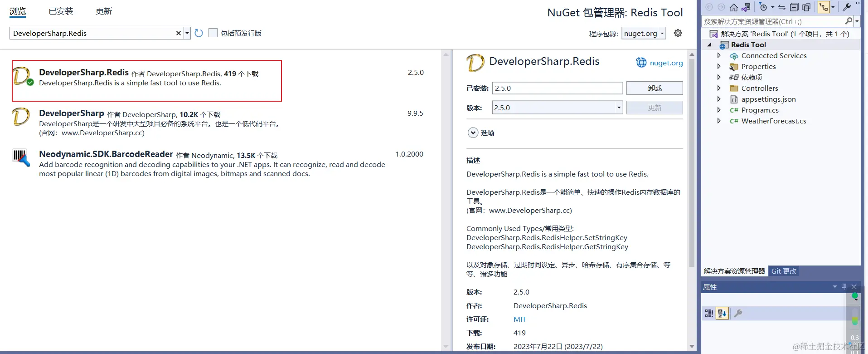Open the pending changes filter clock icon

(763, 7)
